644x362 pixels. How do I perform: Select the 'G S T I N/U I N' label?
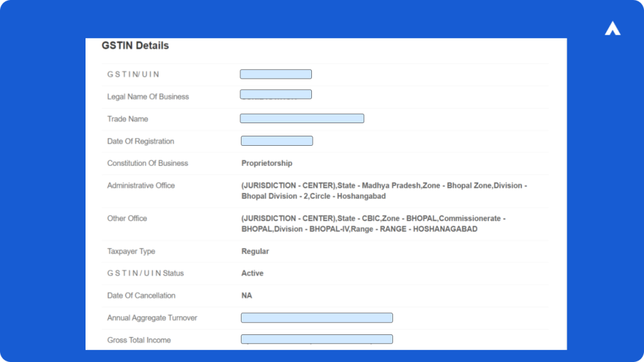(133, 74)
